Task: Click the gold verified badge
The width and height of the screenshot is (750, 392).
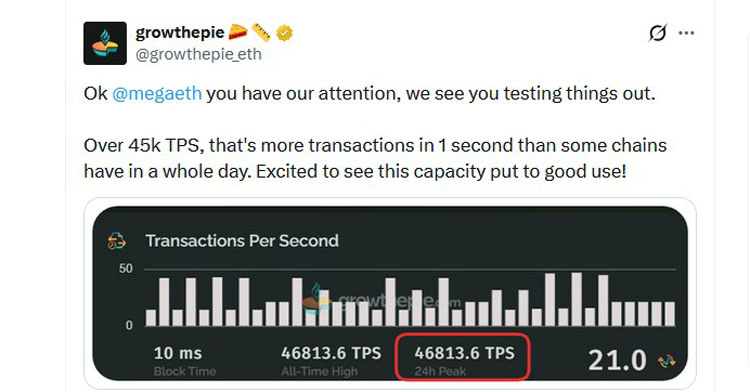Action: tap(285, 33)
